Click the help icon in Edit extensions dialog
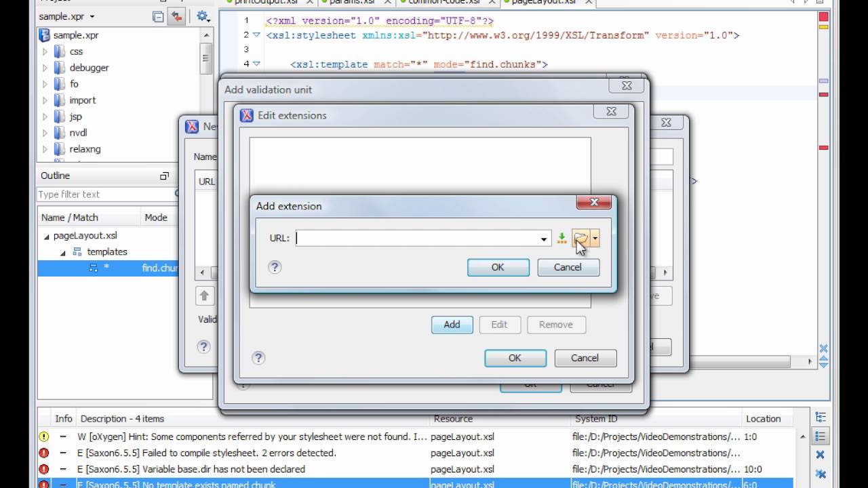This screenshot has width=868, height=488. tap(258, 358)
